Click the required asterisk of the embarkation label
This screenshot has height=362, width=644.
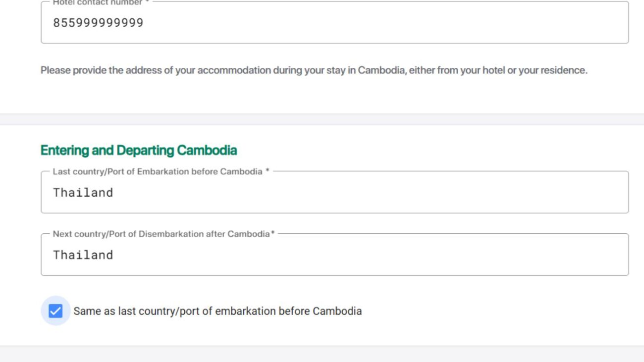pos(268,171)
